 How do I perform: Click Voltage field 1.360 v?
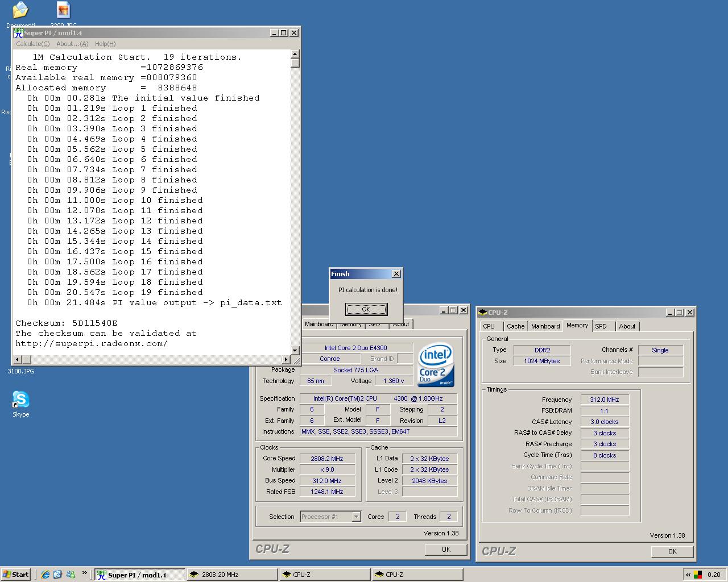click(x=394, y=381)
